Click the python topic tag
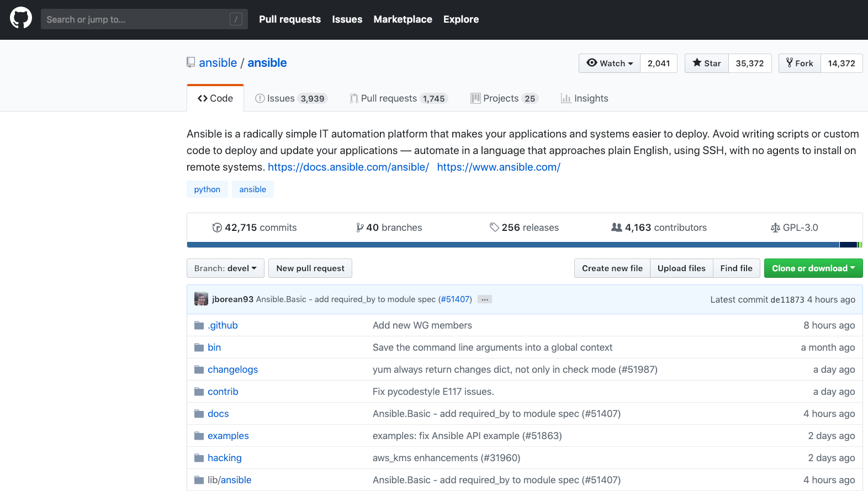The width and height of the screenshot is (868, 491). (207, 189)
